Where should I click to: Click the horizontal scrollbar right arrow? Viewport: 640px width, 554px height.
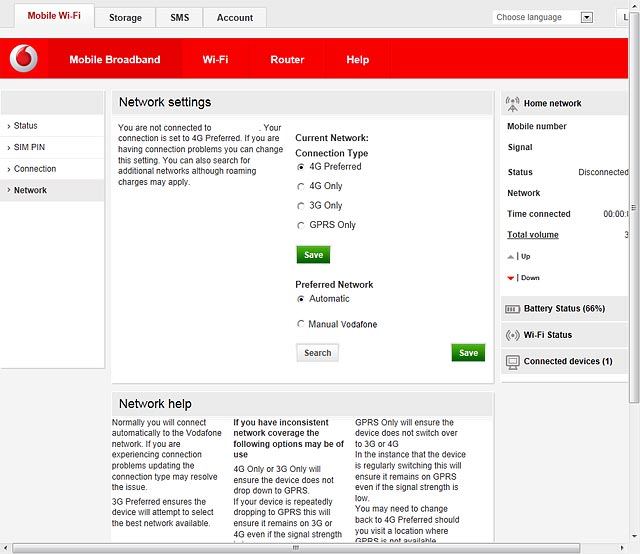point(622,548)
